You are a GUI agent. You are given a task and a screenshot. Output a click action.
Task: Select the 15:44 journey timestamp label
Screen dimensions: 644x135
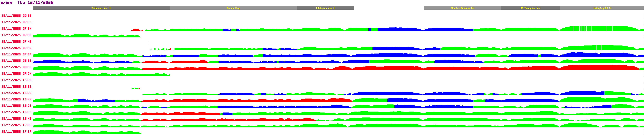tap(16, 100)
